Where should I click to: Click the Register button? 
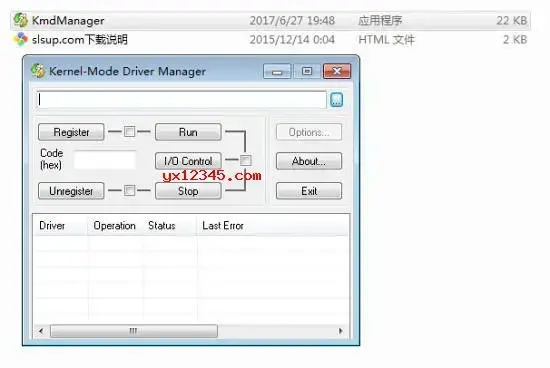pyautogui.click(x=71, y=132)
